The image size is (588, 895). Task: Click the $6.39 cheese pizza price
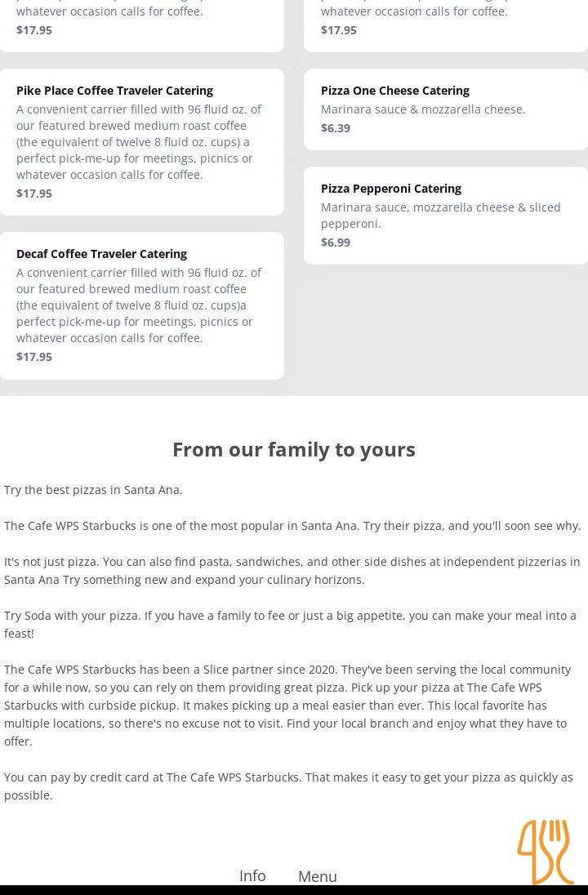(x=336, y=128)
